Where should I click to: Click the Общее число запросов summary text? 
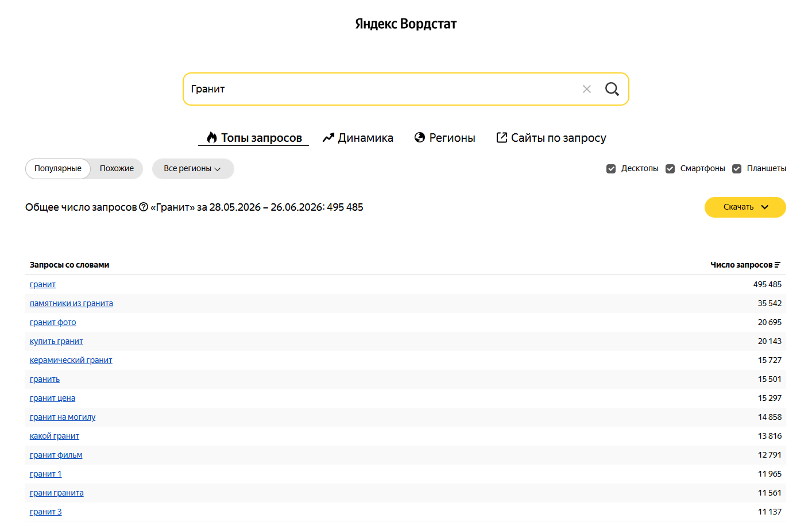coord(194,207)
